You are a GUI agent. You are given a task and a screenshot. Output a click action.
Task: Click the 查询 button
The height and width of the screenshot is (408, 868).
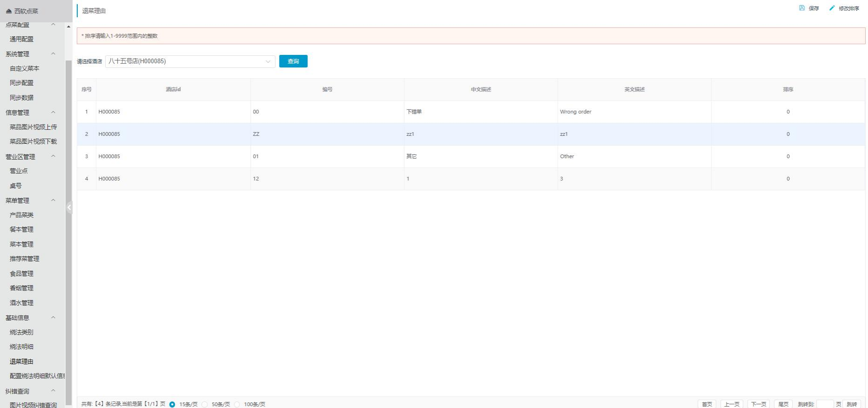point(293,61)
